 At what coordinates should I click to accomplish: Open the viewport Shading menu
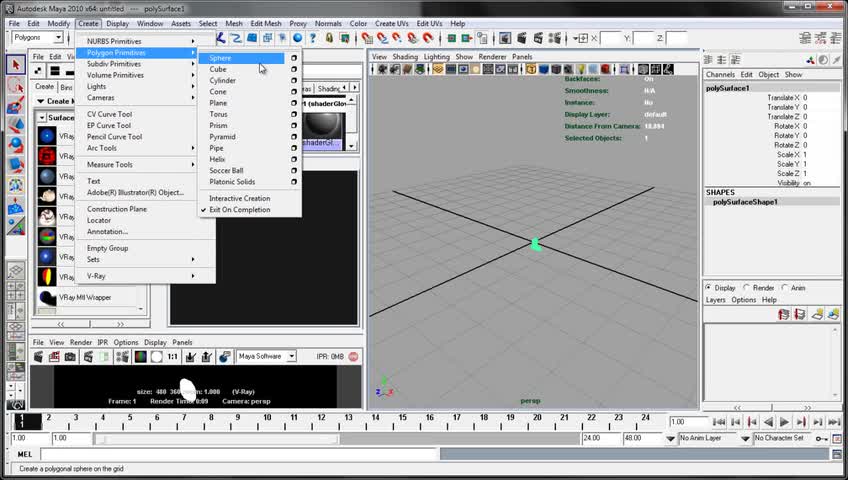[x=405, y=57]
